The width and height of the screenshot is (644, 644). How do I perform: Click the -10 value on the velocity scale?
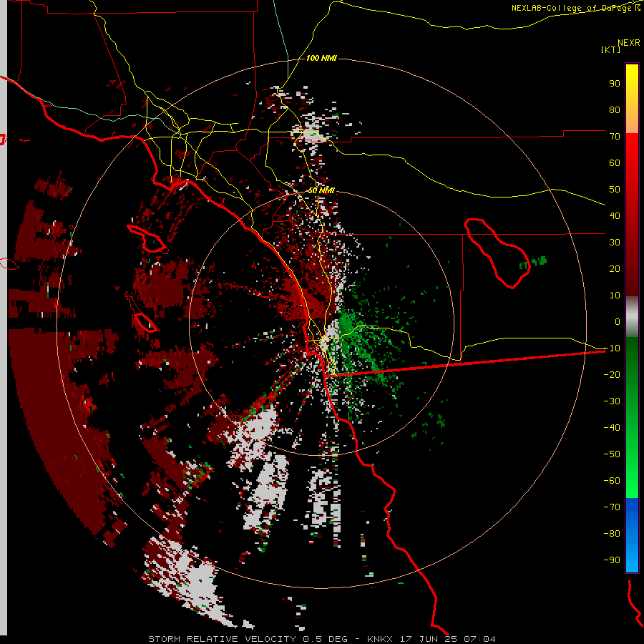[612, 348]
